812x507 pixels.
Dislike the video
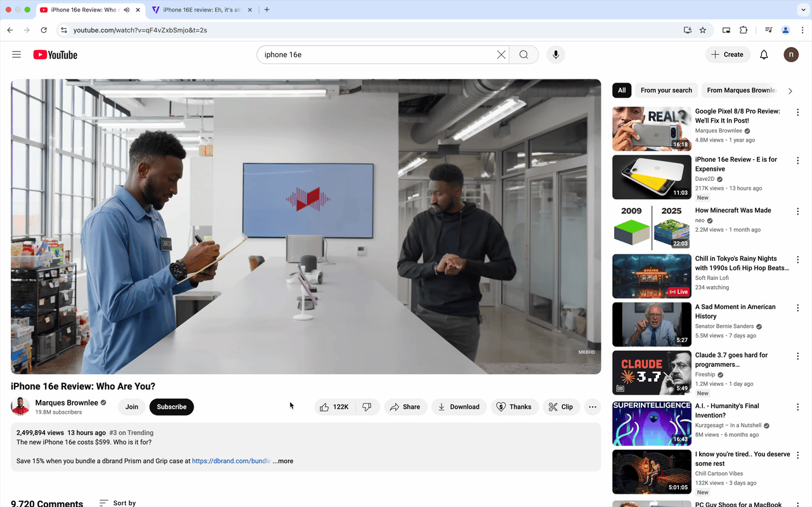(368, 407)
